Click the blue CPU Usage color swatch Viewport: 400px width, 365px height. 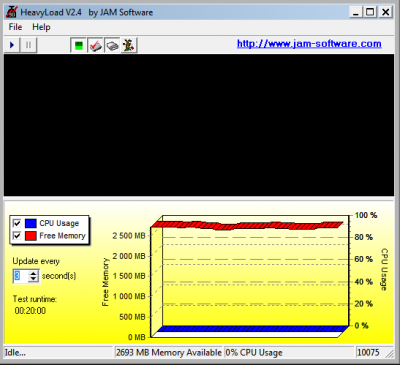point(30,223)
